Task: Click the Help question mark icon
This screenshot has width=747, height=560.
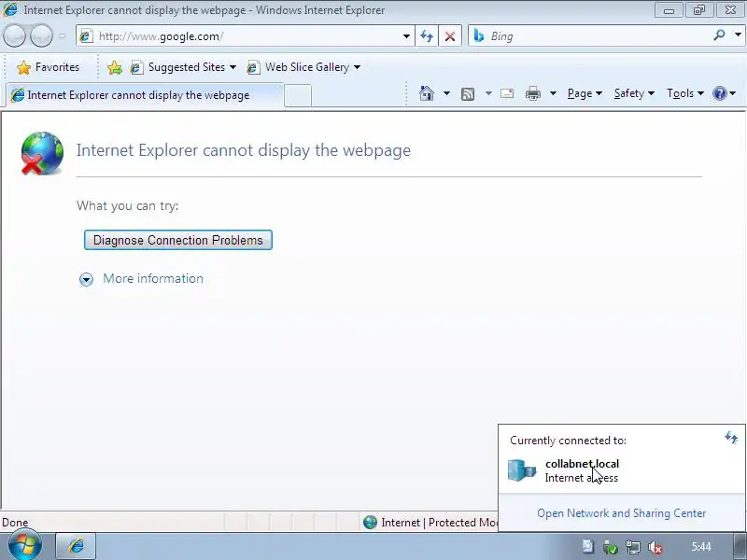Action: [720, 93]
